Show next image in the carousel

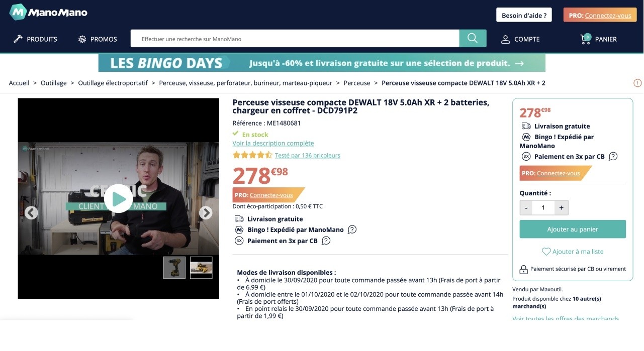pyautogui.click(x=206, y=213)
